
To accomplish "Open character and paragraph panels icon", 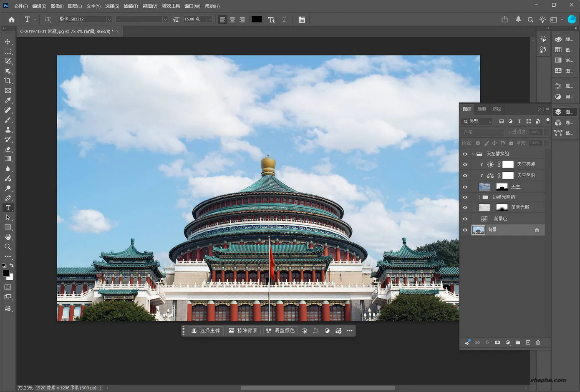I will 302,20.
